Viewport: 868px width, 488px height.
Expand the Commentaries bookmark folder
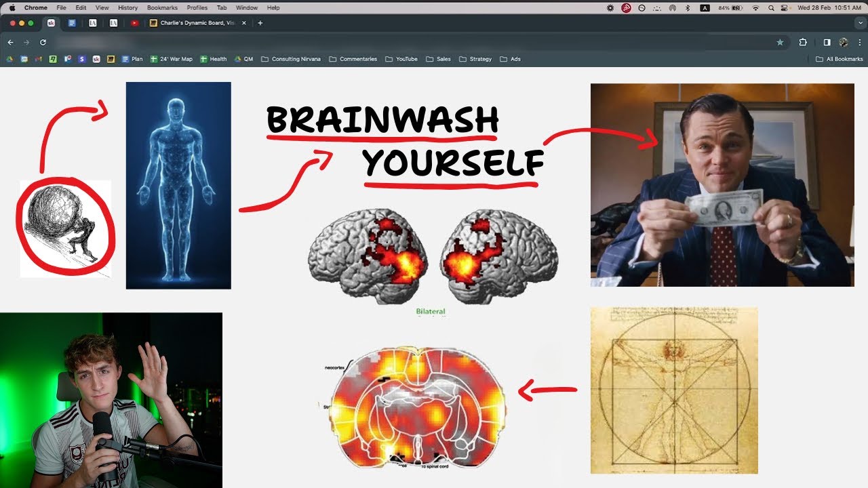(x=353, y=59)
